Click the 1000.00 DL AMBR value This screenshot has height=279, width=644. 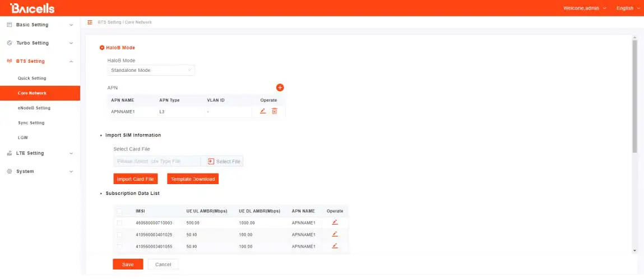tap(247, 223)
